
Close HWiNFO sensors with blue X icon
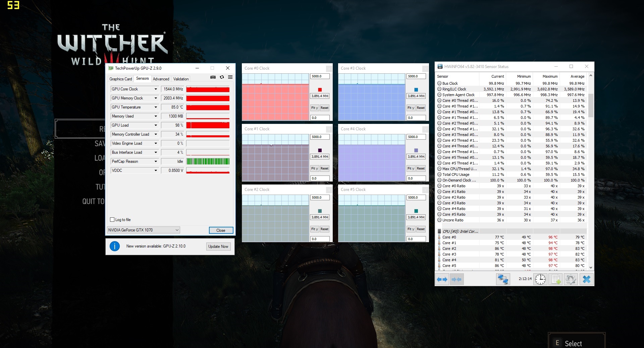click(586, 279)
